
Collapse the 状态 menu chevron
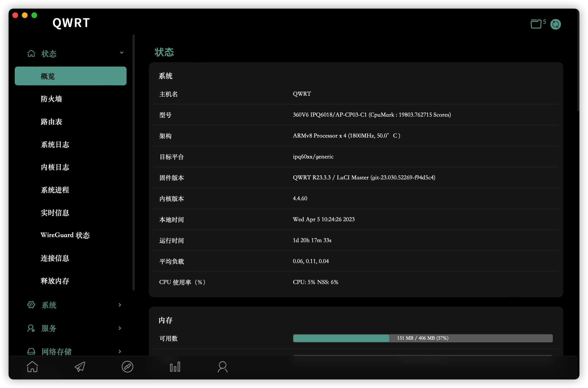pyautogui.click(x=122, y=53)
